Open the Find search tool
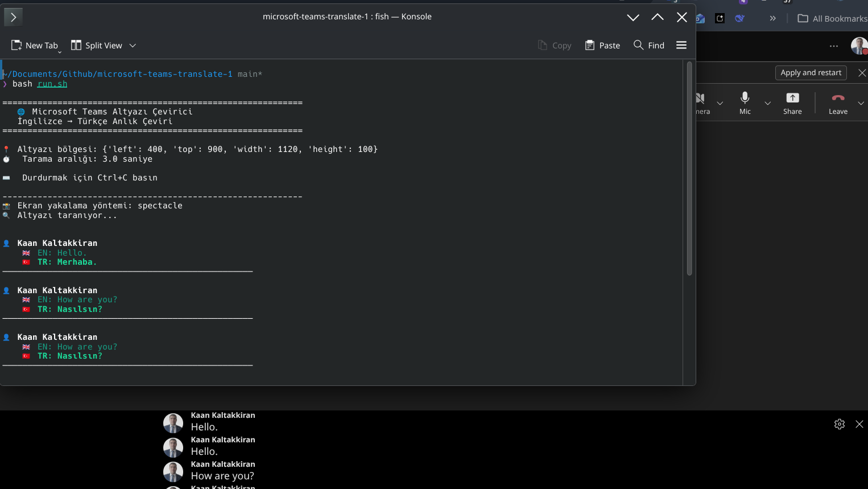 coord(649,46)
